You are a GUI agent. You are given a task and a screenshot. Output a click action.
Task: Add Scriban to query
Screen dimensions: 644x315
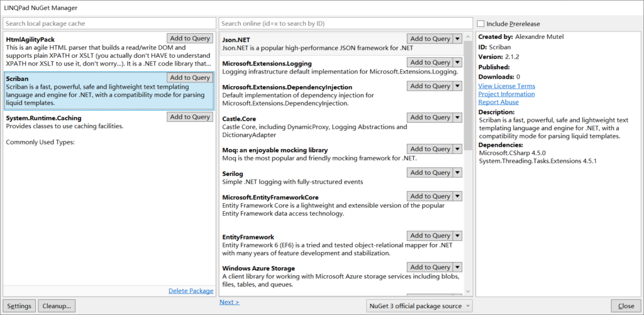pos(190,77)
